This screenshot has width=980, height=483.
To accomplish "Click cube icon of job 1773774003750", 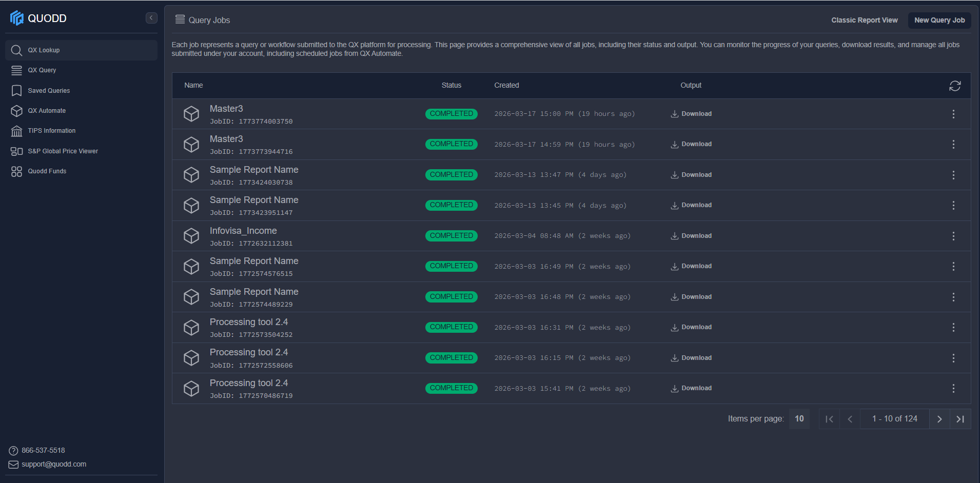I will (x=191, y=114).
